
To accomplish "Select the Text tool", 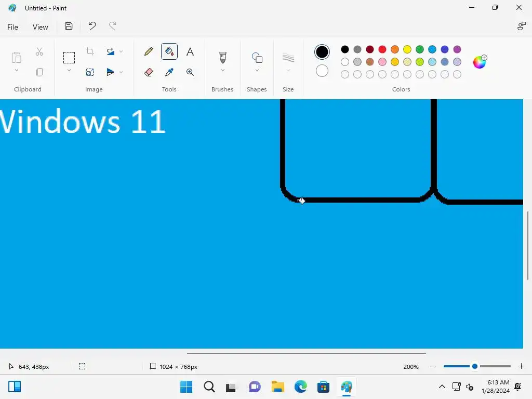I will (x=190, y=51).
